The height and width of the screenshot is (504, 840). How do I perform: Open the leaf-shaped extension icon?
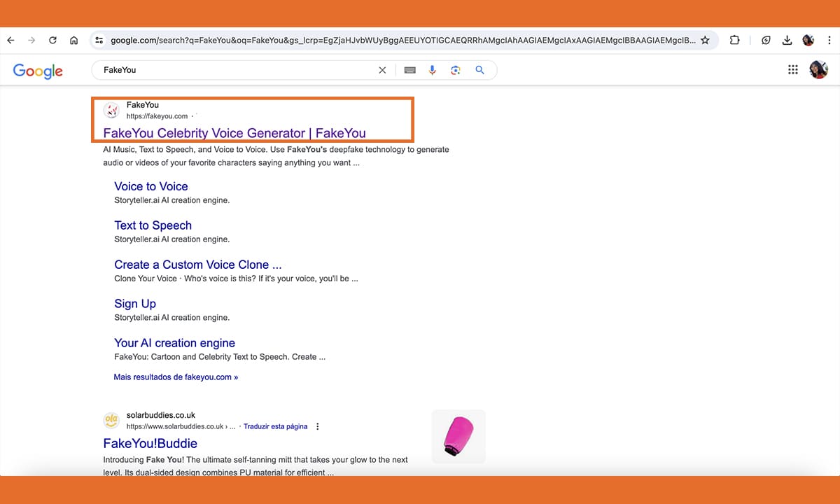(x=766, y=41)
